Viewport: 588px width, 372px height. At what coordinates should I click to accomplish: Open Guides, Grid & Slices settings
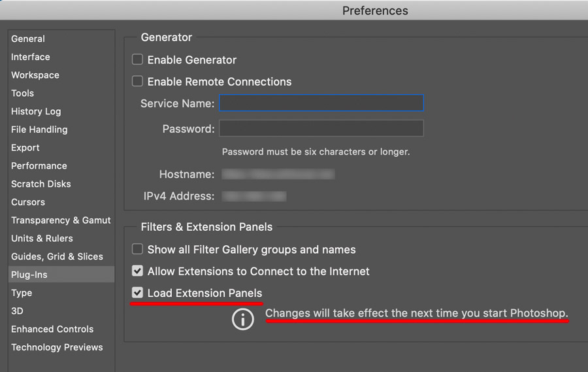click(x=57, y=256)
